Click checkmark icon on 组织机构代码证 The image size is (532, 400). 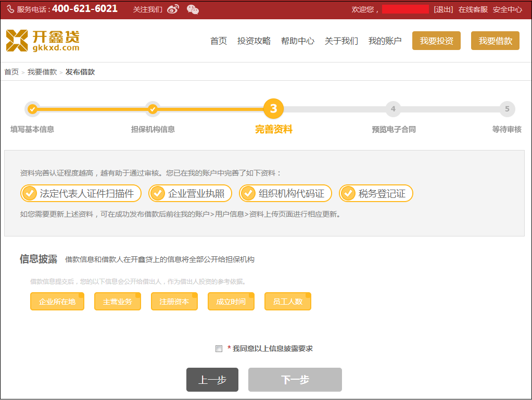pyautogui.click(x=248, y=194)
